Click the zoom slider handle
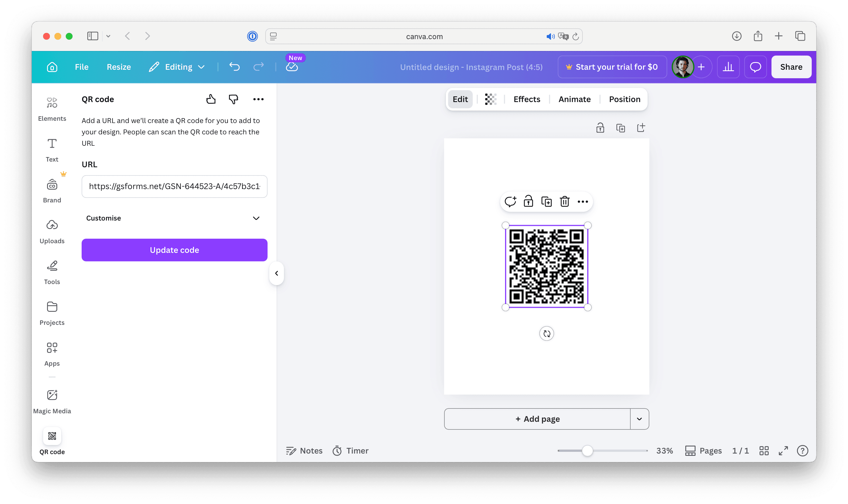This screenshot has width=848, height=504. (587, 451)
